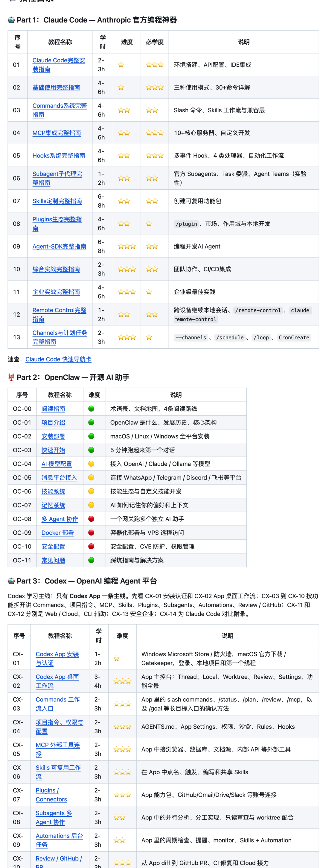
Task: Open Codex App 桌面工作流 link
Action: [57, 681]
